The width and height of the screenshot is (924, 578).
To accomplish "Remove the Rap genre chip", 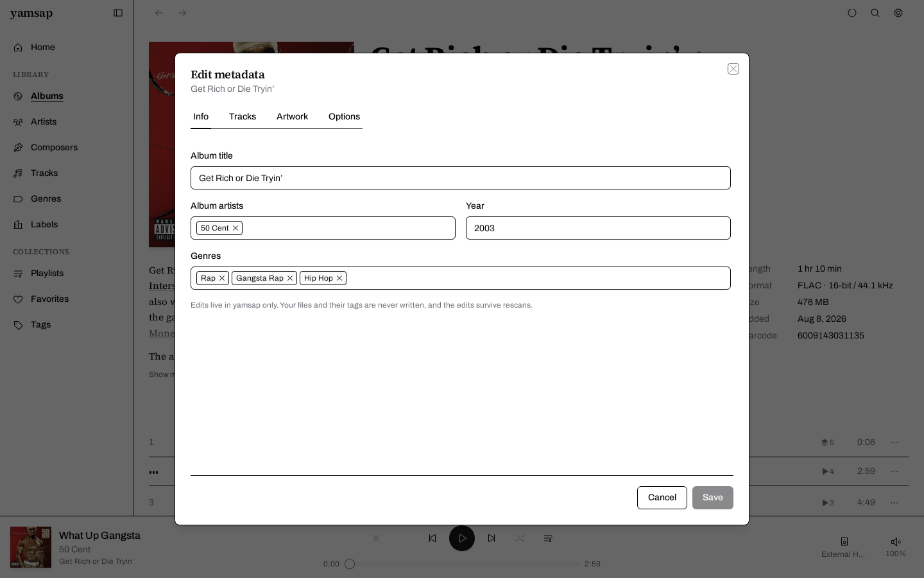I will (x=222, y=278).
